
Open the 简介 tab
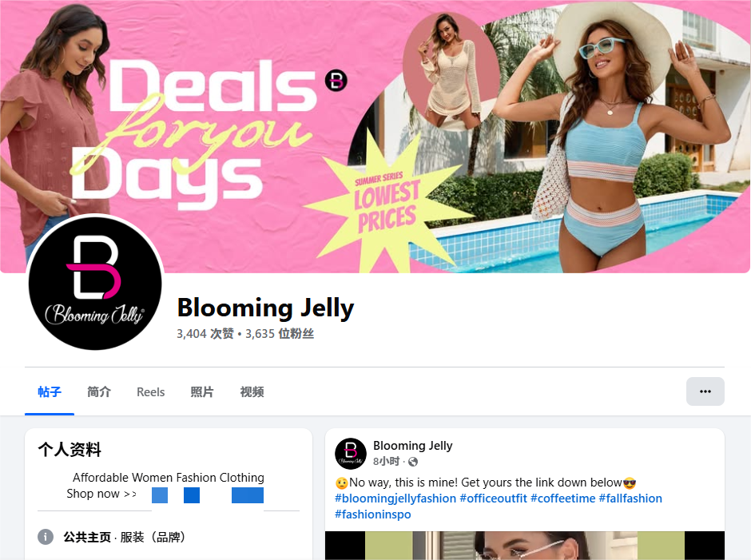click(x=99, y=392)
